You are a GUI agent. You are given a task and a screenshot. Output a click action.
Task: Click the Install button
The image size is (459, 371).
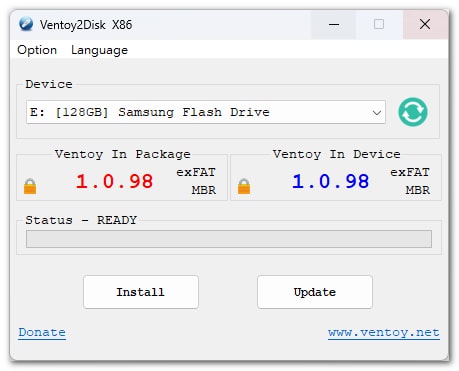point(141,292)
